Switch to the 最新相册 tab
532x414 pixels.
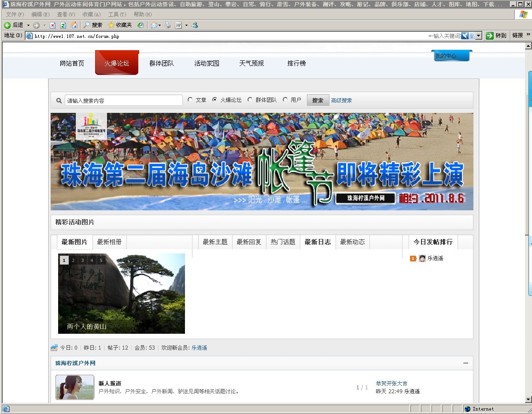pyautogui.click(x=109, y=242)
